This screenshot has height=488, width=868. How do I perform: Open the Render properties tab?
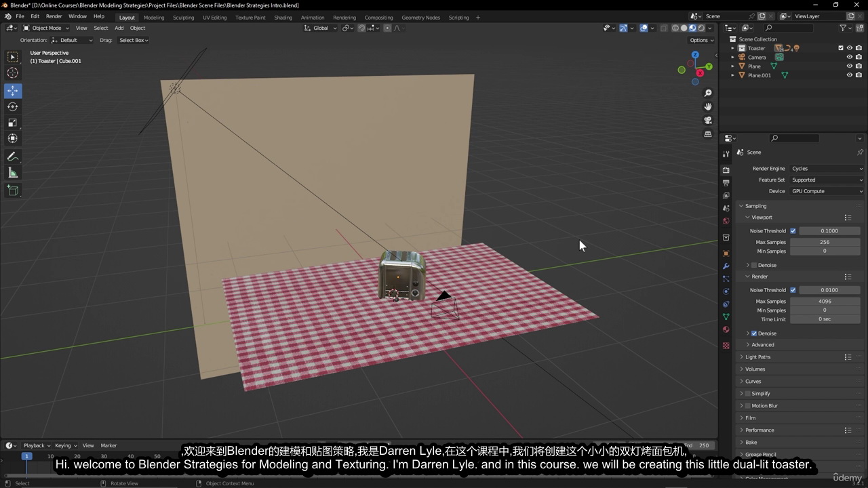(x=726, y=170)
